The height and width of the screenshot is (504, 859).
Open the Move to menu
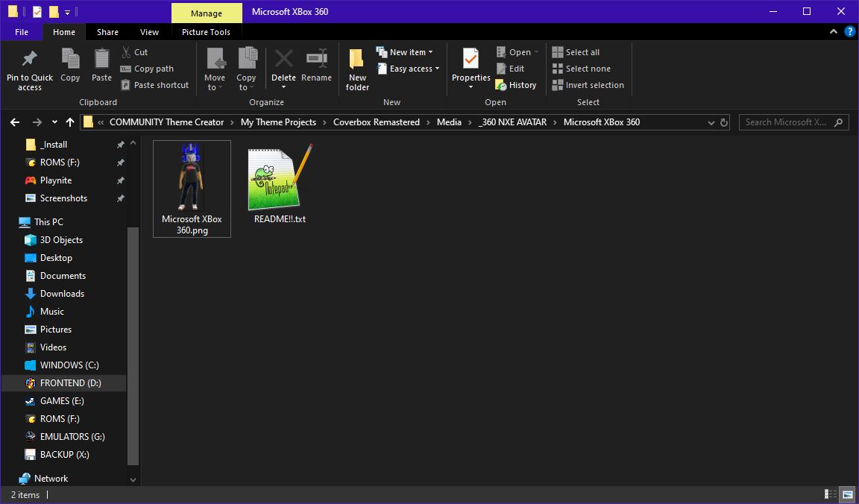(x=215, y=69)
